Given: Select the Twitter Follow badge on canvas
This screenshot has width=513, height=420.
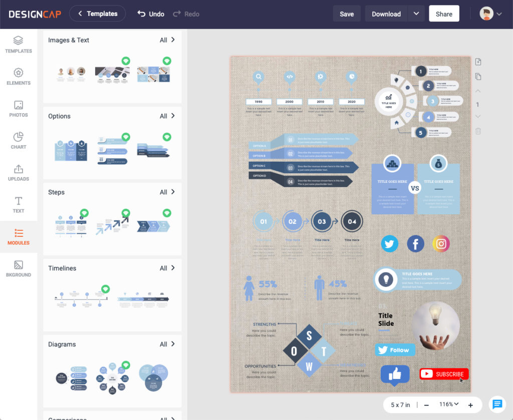Looking at the screenshot, I should point(395,350).
